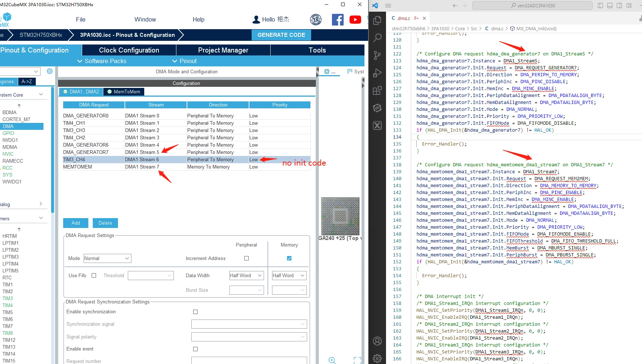The width and height of the screenshot is (642, 364).
Task: Open VS Code Source Control icon
Action: (377, 55)
